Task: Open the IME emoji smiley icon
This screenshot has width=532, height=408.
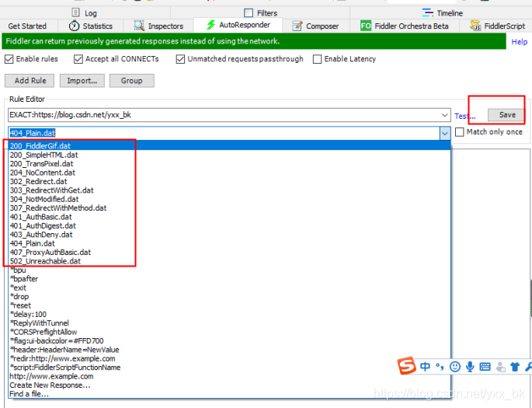Action: click(x=455, y=367)
